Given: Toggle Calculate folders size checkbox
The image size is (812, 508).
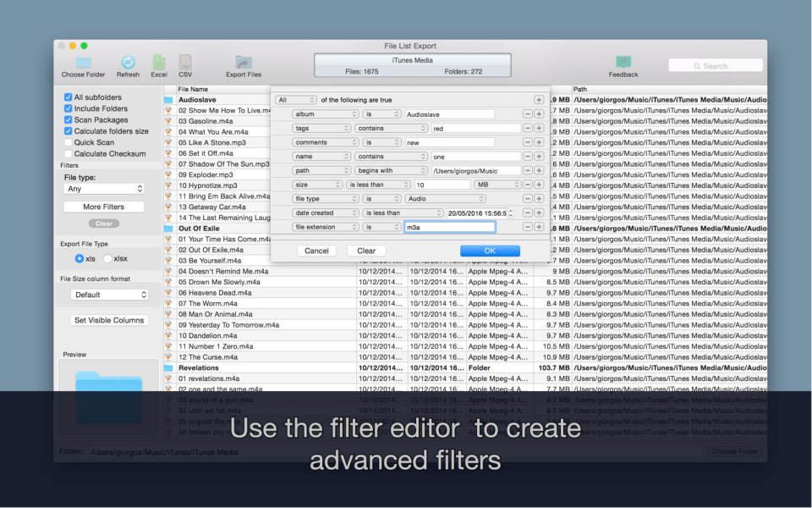Looking at the screenshot, I should (x=68, y=131).
